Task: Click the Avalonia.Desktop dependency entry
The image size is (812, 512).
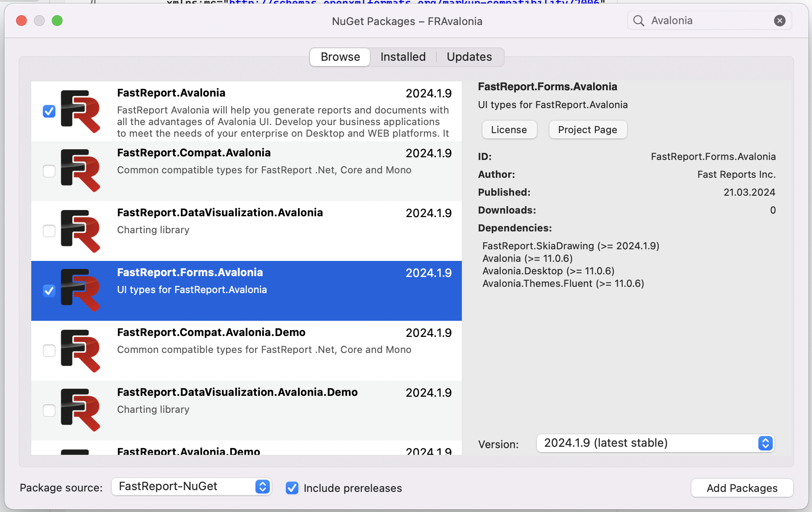Action: [548, 271]
